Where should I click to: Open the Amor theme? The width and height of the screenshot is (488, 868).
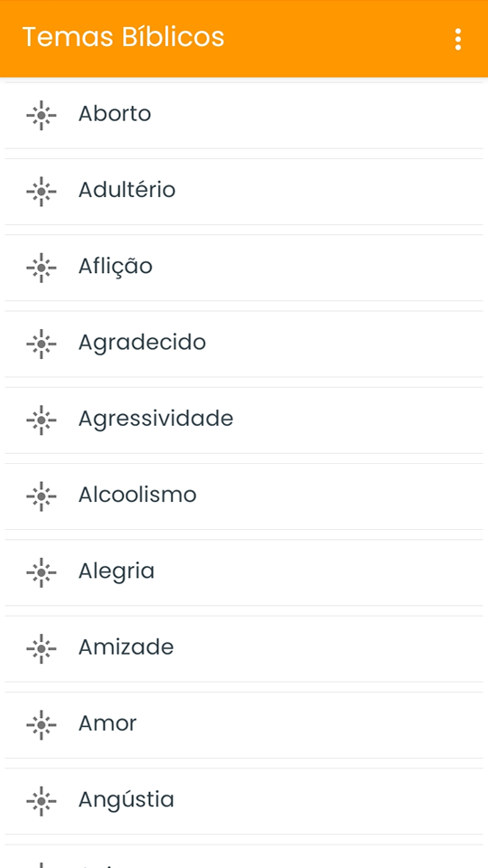244,725
